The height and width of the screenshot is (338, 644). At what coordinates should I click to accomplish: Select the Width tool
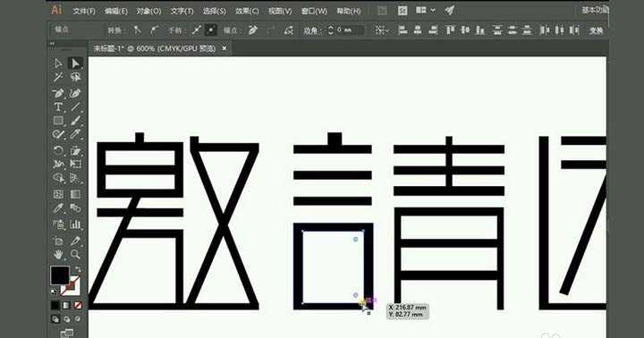coord(58,164)
